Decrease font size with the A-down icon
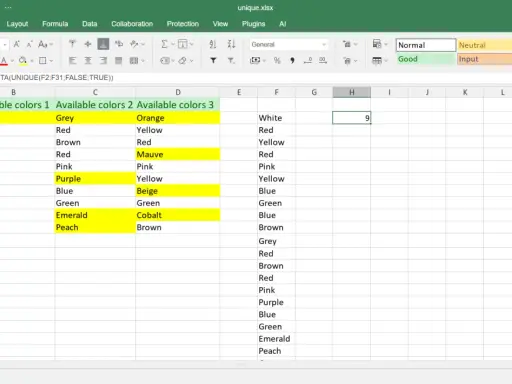 coord(29,44)
